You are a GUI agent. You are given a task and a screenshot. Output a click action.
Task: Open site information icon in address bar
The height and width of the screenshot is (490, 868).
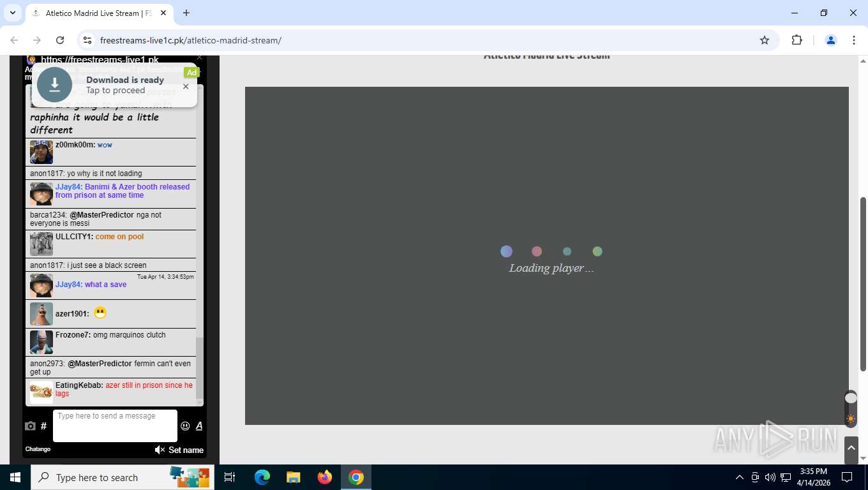(x=87, y=40)
